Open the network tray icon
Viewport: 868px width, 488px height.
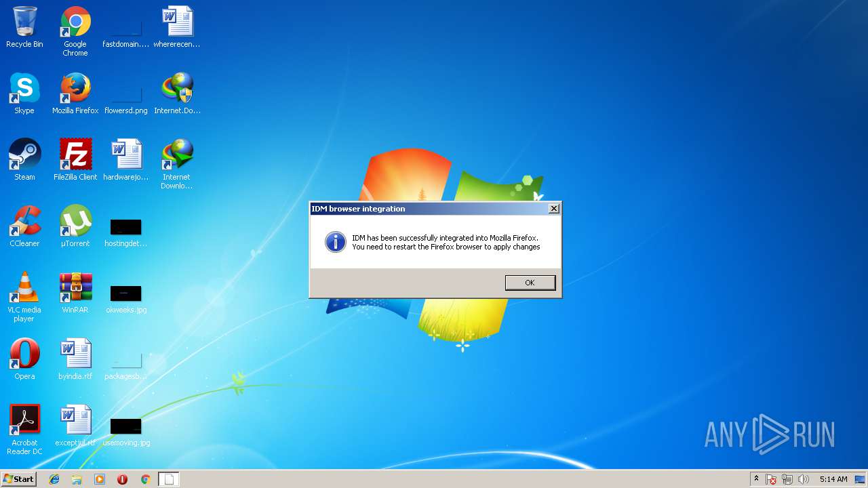coord(787,479)
